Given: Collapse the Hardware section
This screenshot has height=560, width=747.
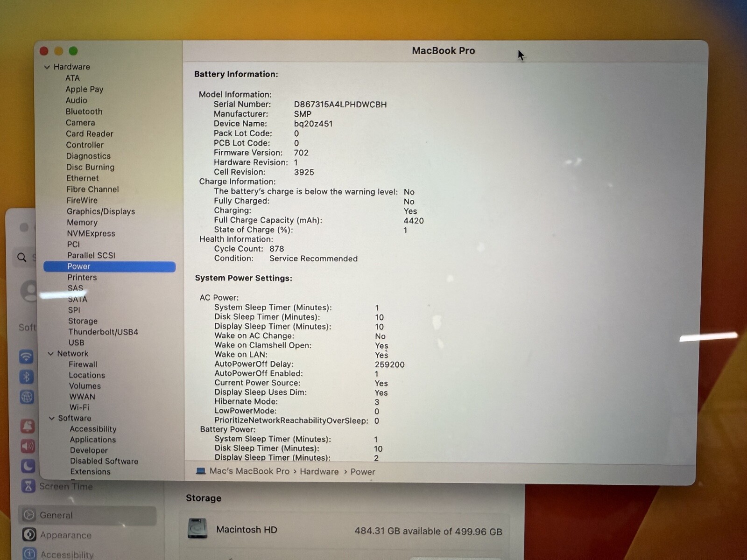Looking at the screenshot, I should [x=47, y=67].
